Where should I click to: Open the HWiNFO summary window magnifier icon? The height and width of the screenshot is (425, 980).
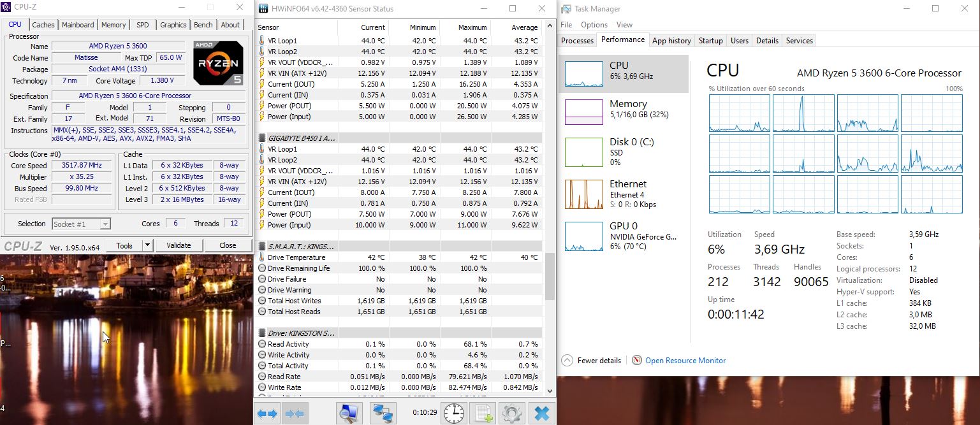[x=349, y=413]
